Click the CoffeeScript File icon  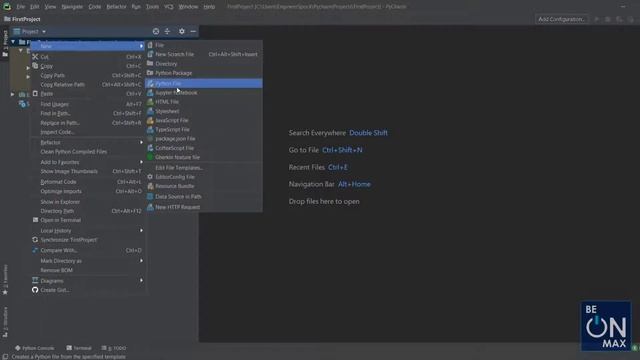click(150, 148)
